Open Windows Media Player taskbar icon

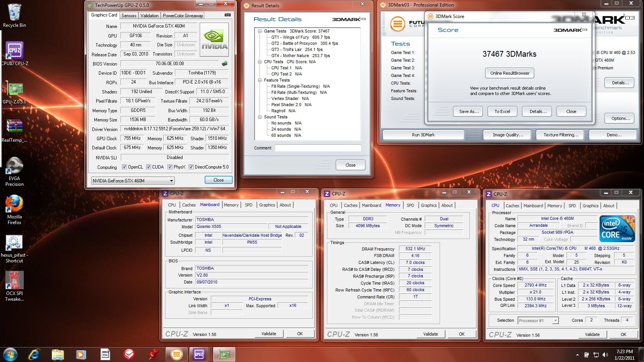81,354
